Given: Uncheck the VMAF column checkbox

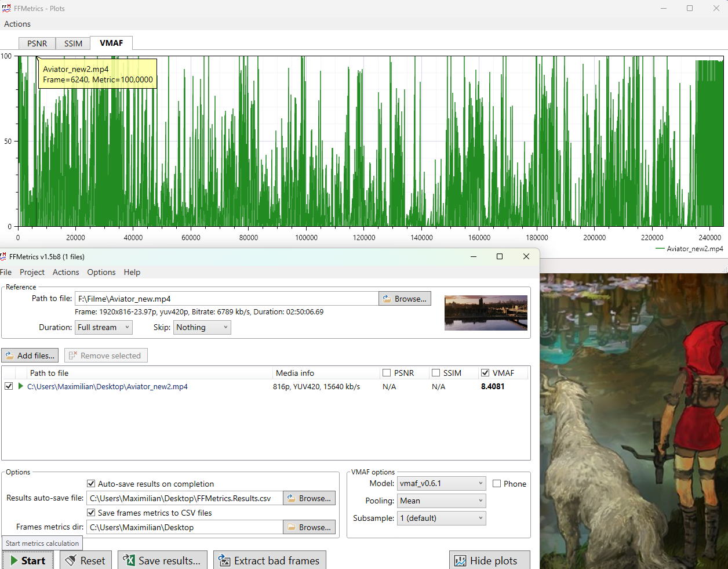Looking at the screenshot, I should point(485,373).
